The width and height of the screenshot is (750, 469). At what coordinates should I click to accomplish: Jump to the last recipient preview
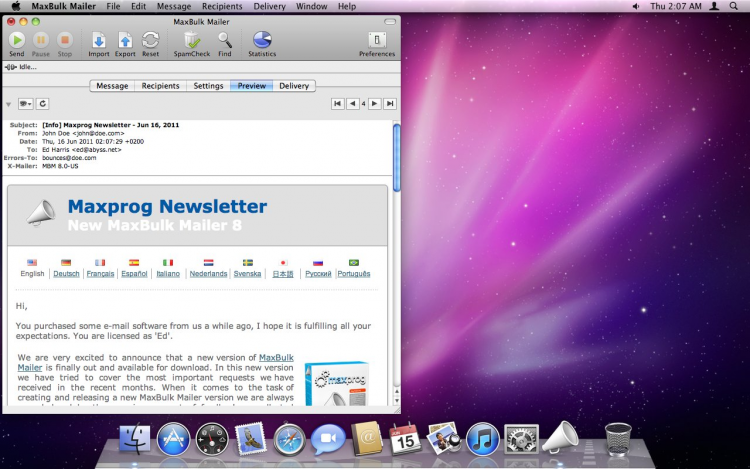390,104
